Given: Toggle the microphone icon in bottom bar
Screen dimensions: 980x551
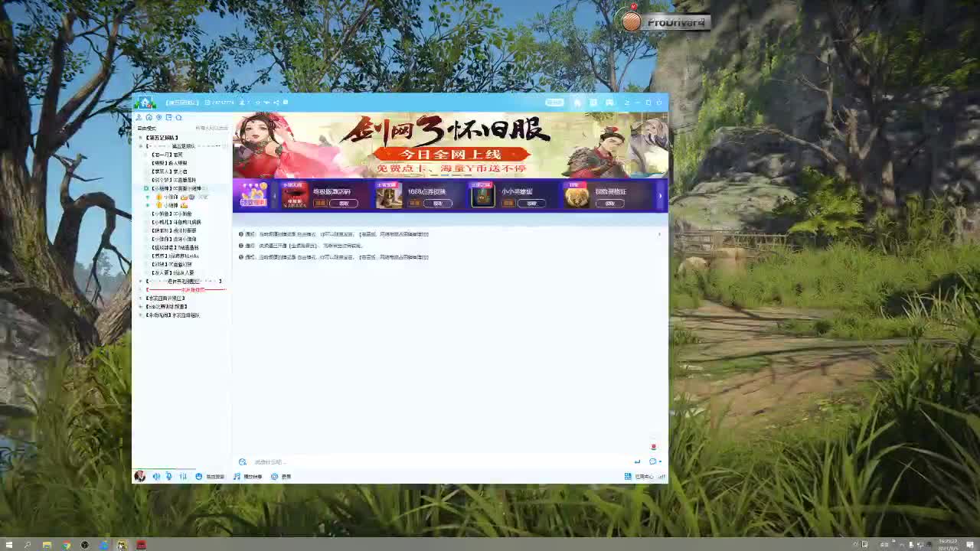Looking at the screenshot, I should coord(169,476).
